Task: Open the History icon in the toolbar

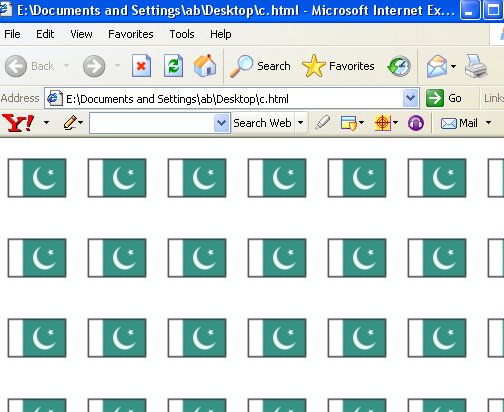Action: (x=399, y=66)
